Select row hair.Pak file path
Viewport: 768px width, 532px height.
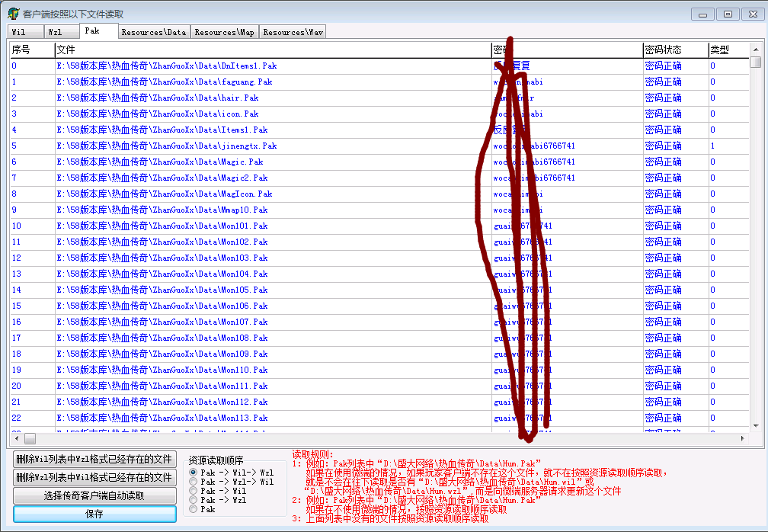pyautogui.click(x=158, y=98)
